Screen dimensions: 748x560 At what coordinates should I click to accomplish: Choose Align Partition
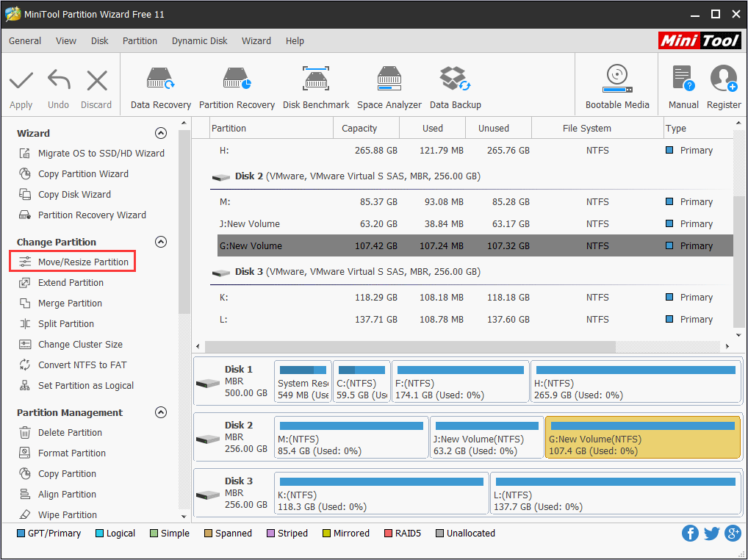57,494
